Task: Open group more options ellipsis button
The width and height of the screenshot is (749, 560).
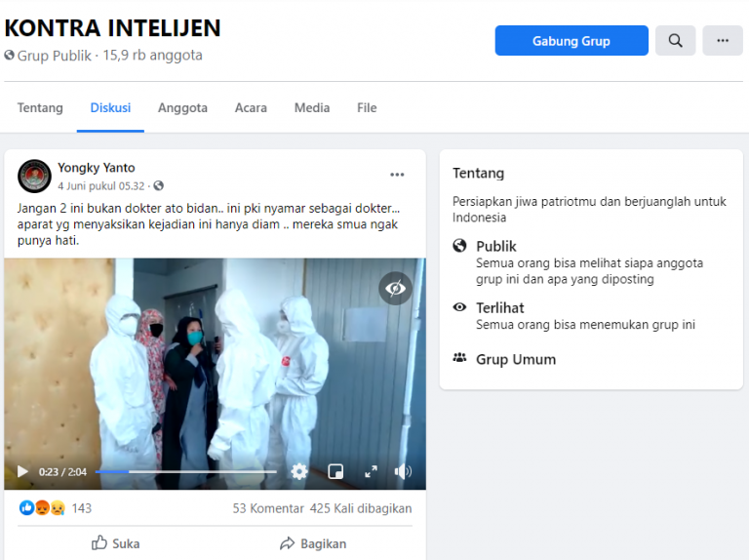Action: point(723,41)
